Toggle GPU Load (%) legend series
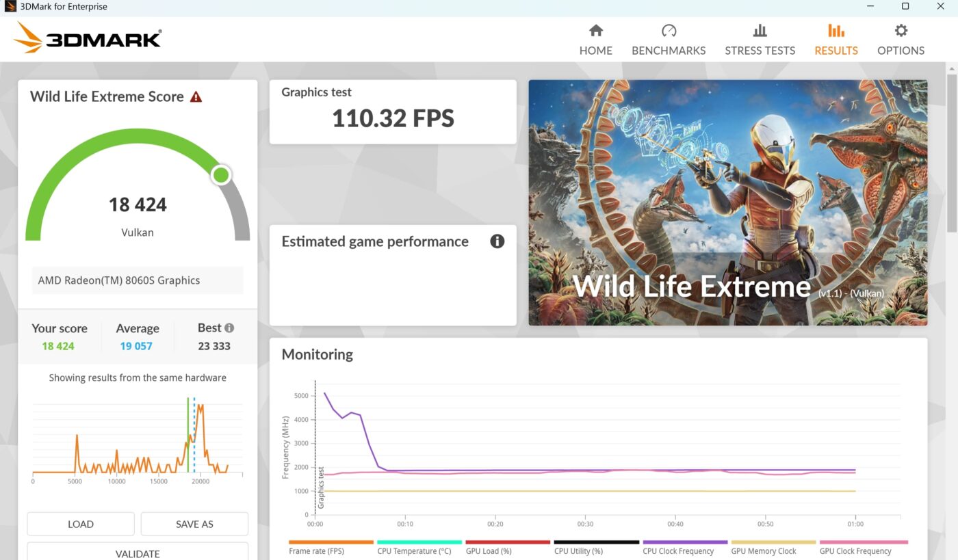Screen dimensions: 958x560 tap(489, 551)
